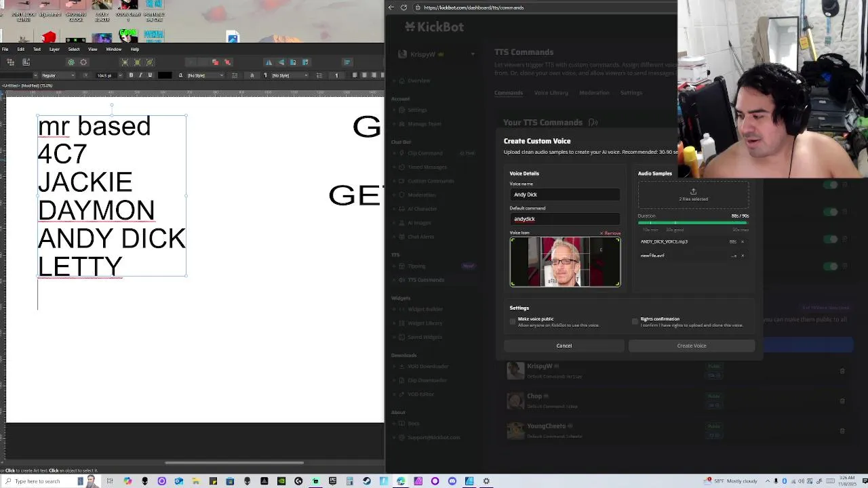Toggle bold in Affinity text toolbar
The width and height of the screenshot is (868, 488).
point(131,75)
